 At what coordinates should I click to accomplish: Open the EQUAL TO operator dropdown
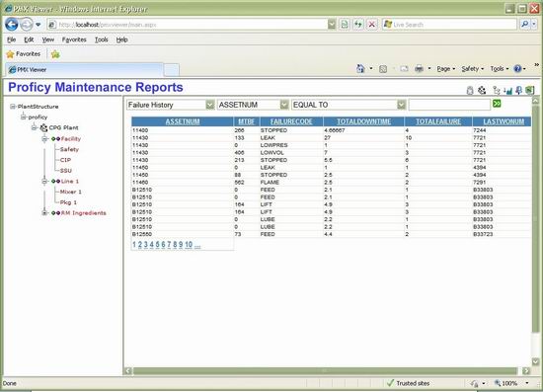[401, 105]
